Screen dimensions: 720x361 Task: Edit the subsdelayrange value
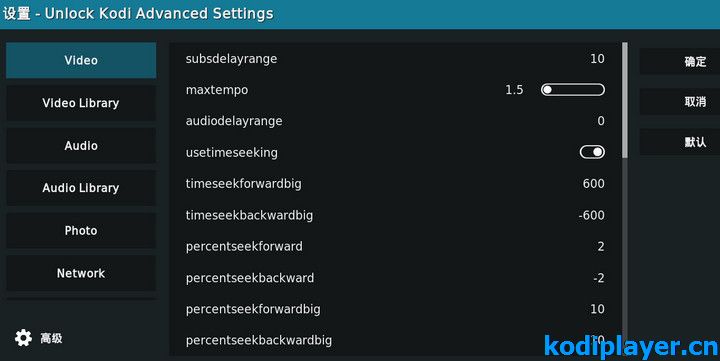395,59
